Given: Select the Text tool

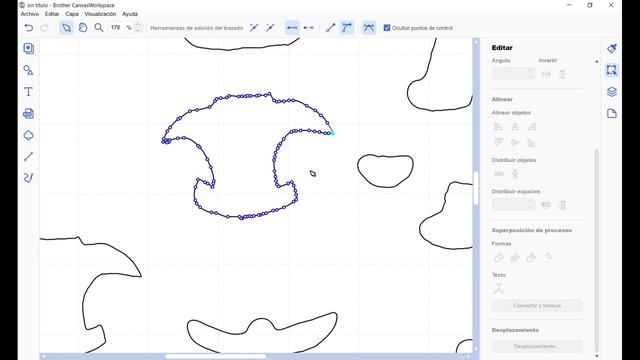Looking at the screenshot, I should (29, 91).
